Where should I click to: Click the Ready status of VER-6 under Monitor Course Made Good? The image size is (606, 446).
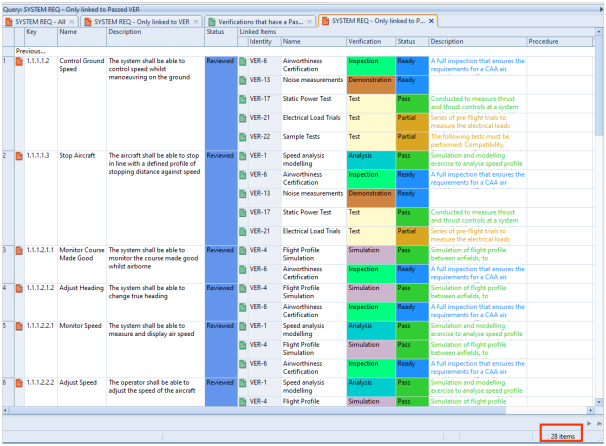(x=412, y=274)
